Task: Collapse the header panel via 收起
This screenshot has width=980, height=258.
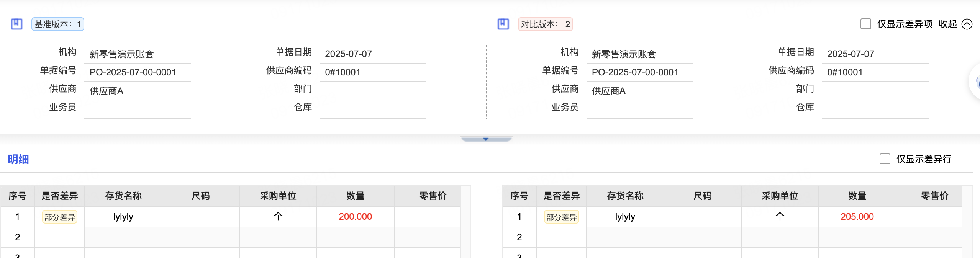Action: tap(947, 24)
